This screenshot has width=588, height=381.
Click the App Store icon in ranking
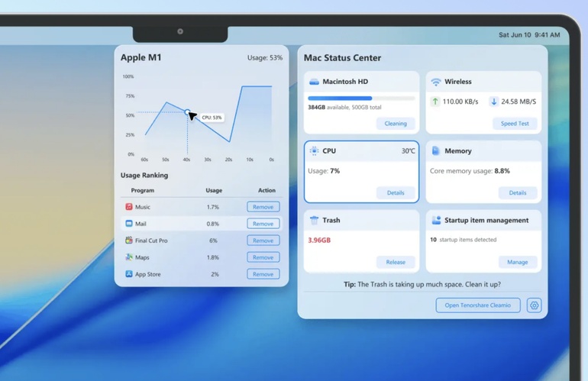point(129,274)
